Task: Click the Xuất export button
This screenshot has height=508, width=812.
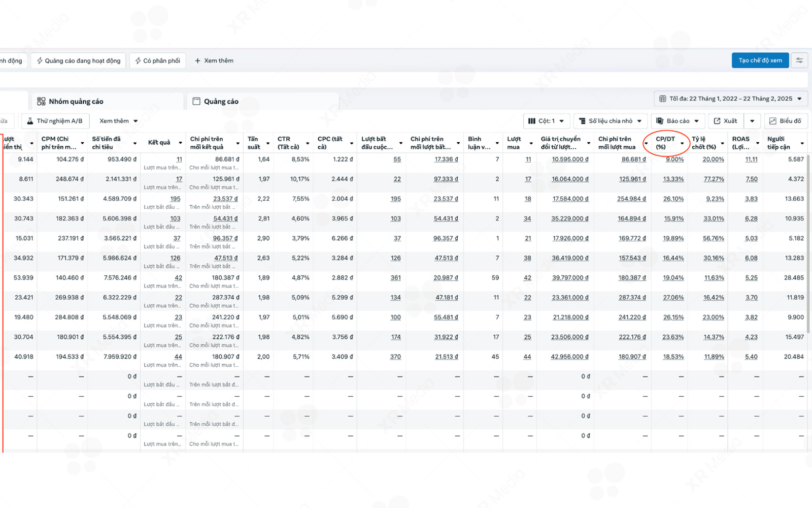Action: click(x=726, y=121)
